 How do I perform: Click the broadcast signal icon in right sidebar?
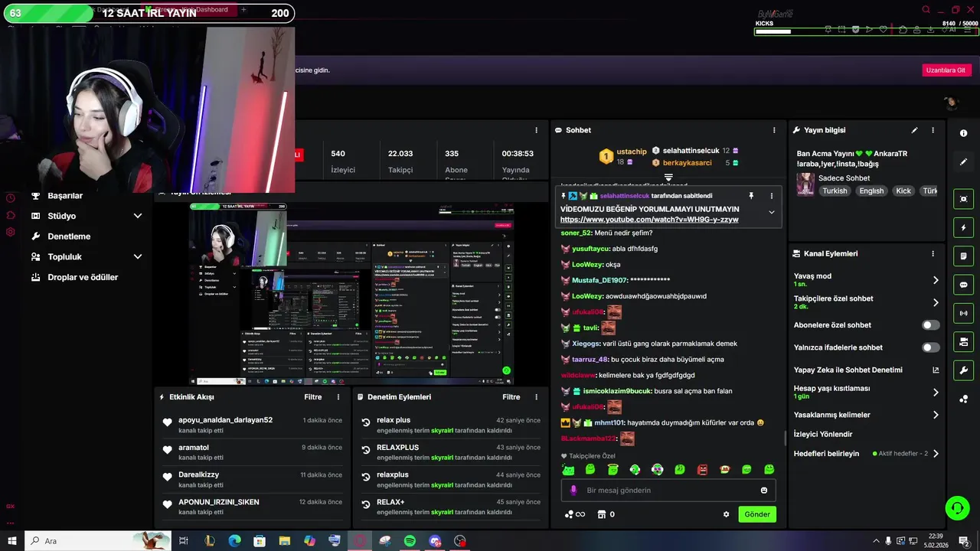point(963,313)
